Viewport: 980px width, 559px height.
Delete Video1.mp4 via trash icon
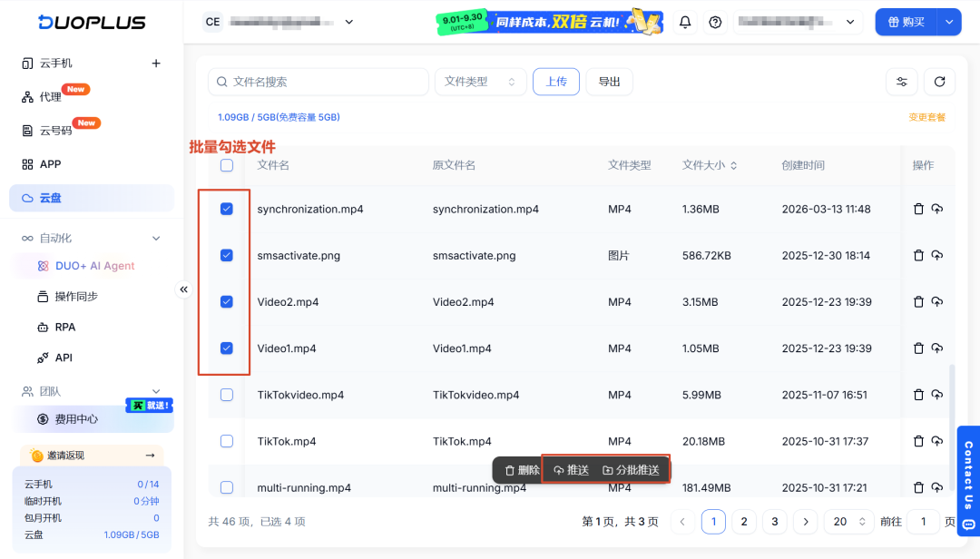(x=918, y=348)
